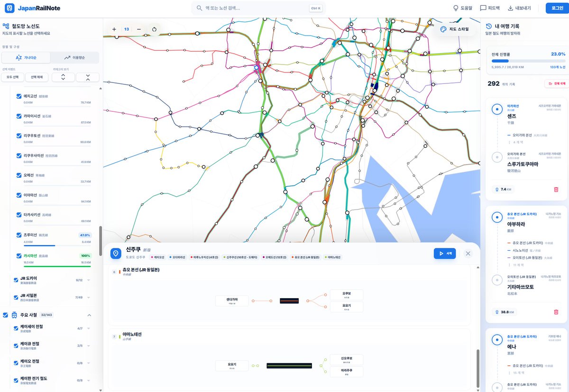Click the 센즈 origin station marker icon
569x392 pixels.
click(x=496, y=109)
